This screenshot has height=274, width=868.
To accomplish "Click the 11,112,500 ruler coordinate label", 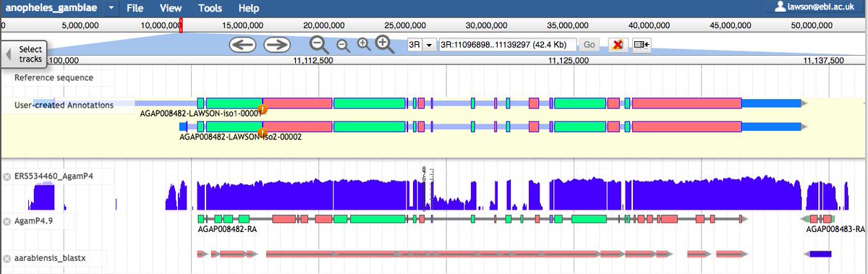I will [313, 61].
